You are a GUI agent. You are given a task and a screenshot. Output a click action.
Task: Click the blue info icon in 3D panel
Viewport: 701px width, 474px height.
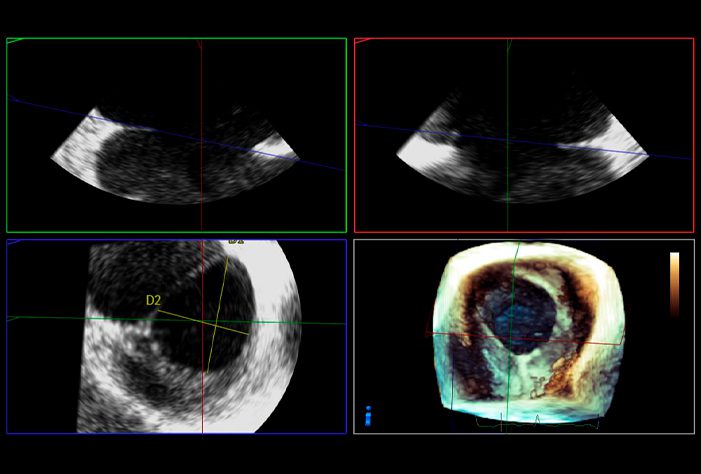(368, 416)
